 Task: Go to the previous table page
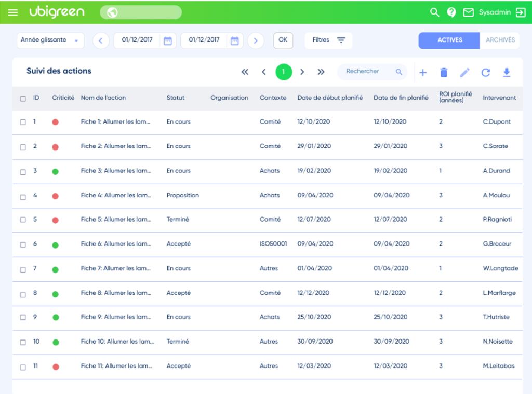[x=263, y=72]
